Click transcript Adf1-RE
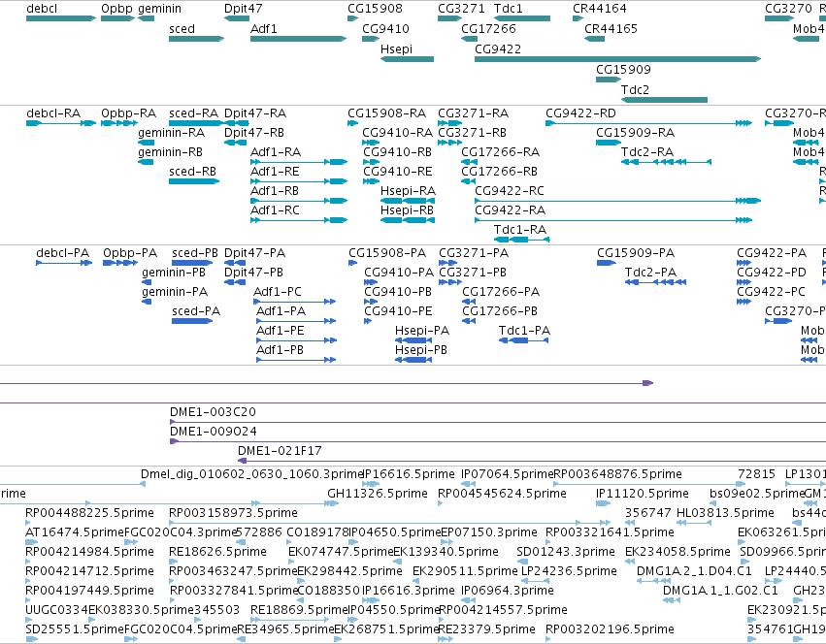 pyautogui.click(x=299, y=181)
